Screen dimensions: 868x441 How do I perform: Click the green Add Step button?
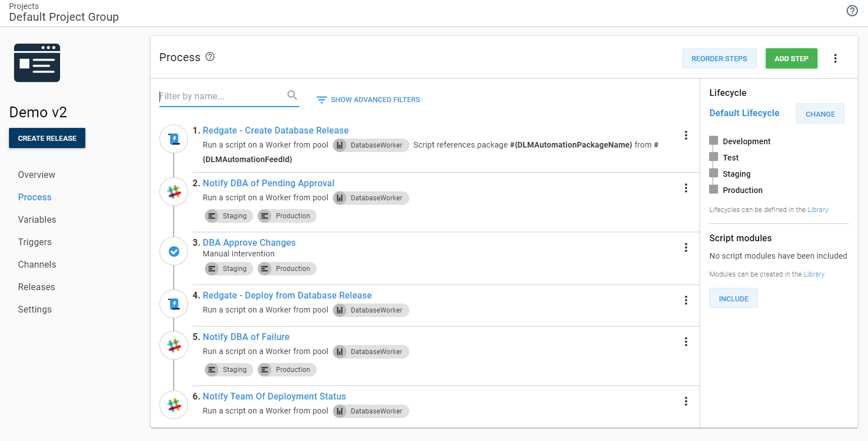pos(791,58)
